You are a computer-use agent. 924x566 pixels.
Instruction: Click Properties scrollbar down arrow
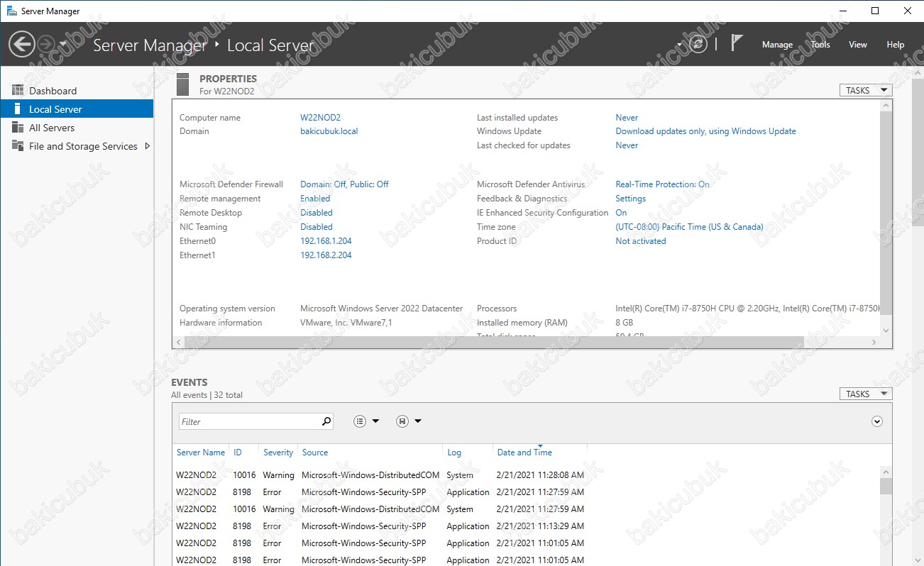point(885,331)
